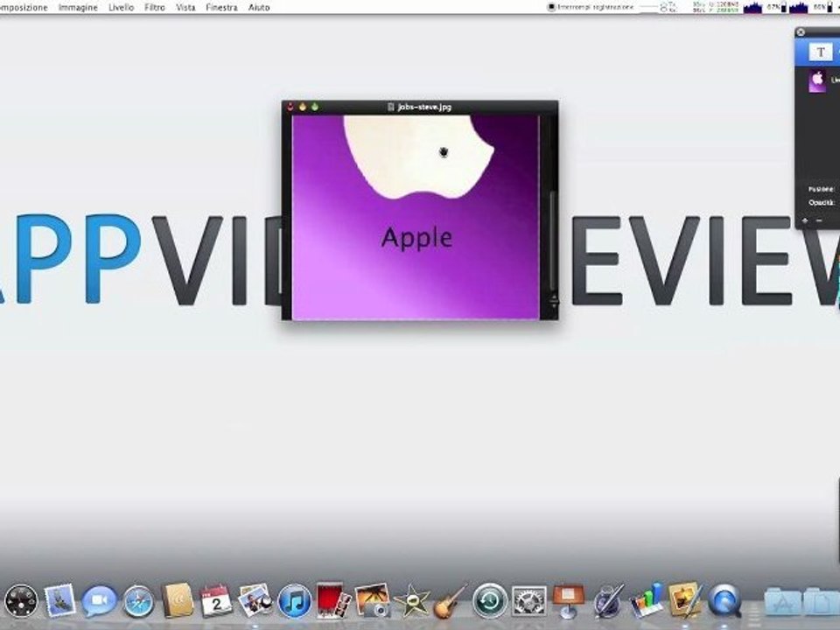This screenshot has width=840, height=630.
Task: Remove layer with minus button
Action: point(819,220)
